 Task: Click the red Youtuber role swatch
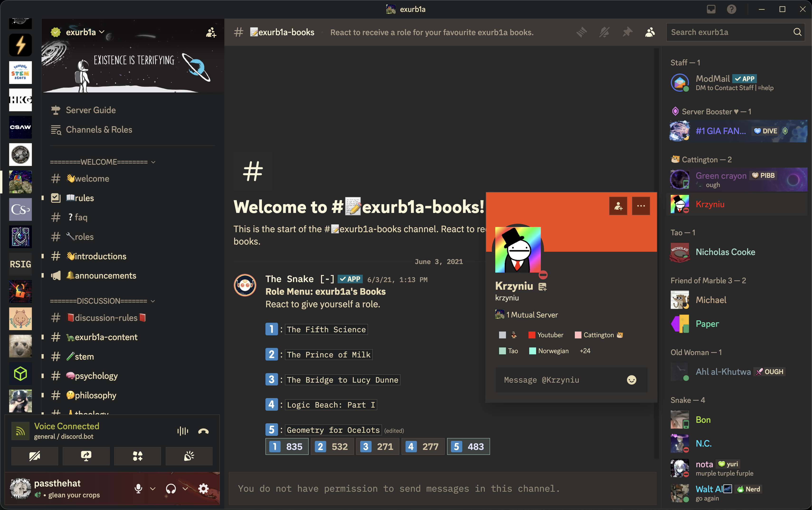click(532, 335)
